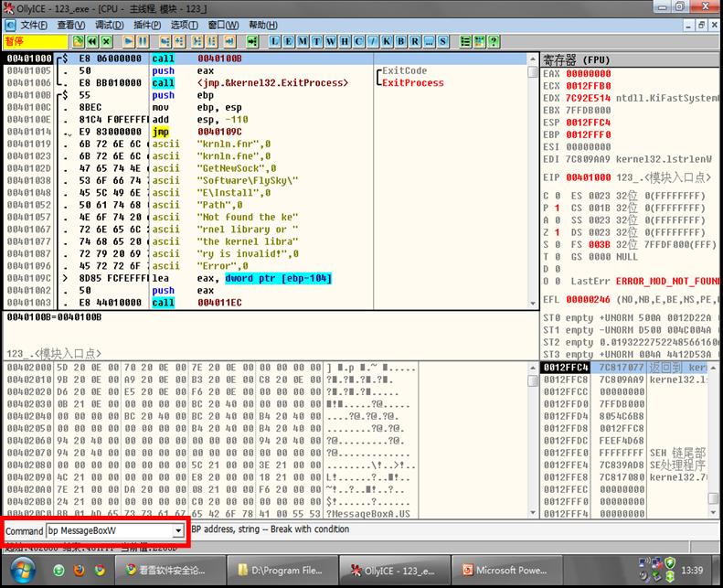
Task: Open Call stack K button
Action: 387,41
